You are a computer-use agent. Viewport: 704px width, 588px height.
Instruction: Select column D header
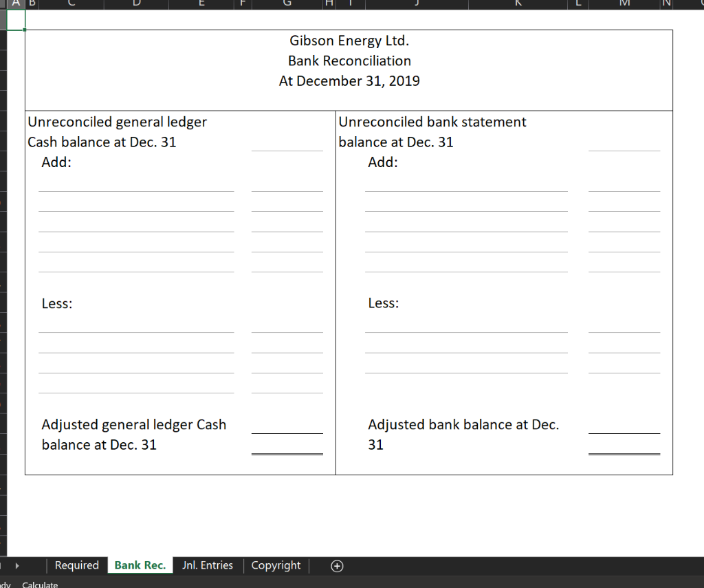pos(137,3)
